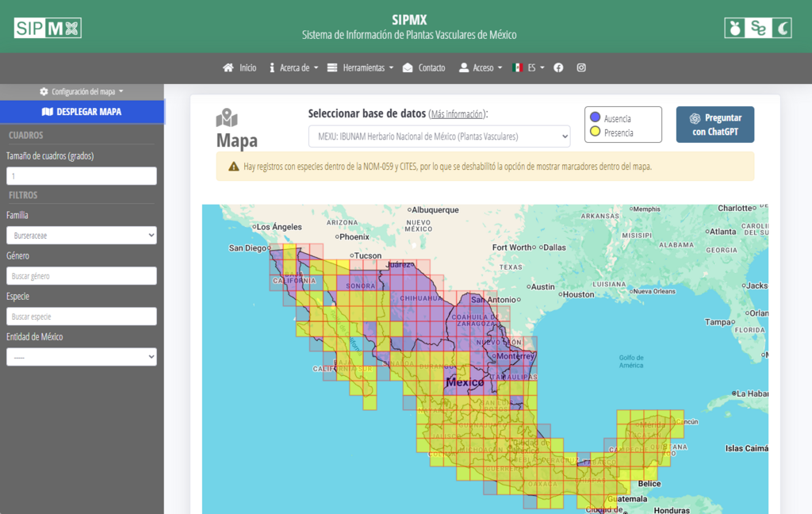The width and height of the screenshot is (812, 514).
Task: Expand the Configuración del mapa menu
Action: tap(82, 91)
